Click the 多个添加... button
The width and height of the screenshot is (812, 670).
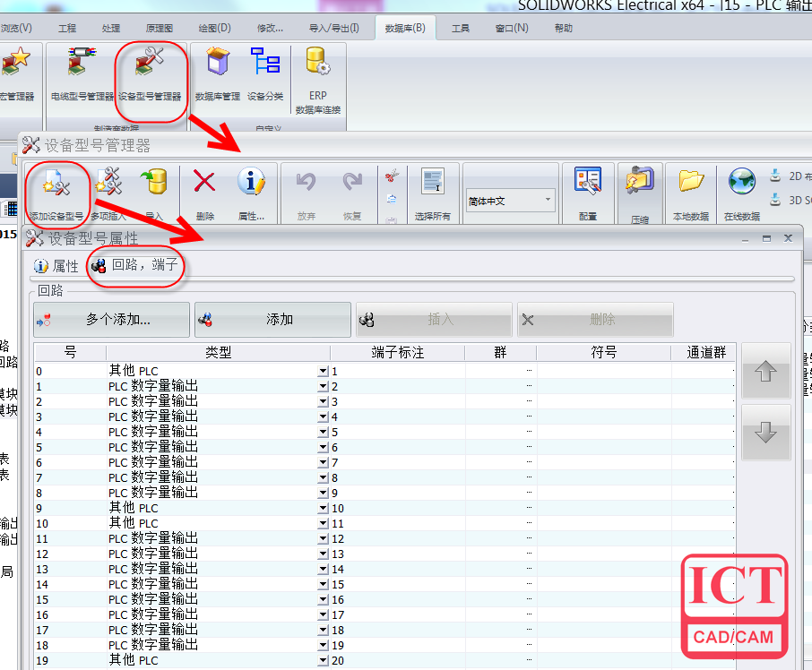pos(111,320)
